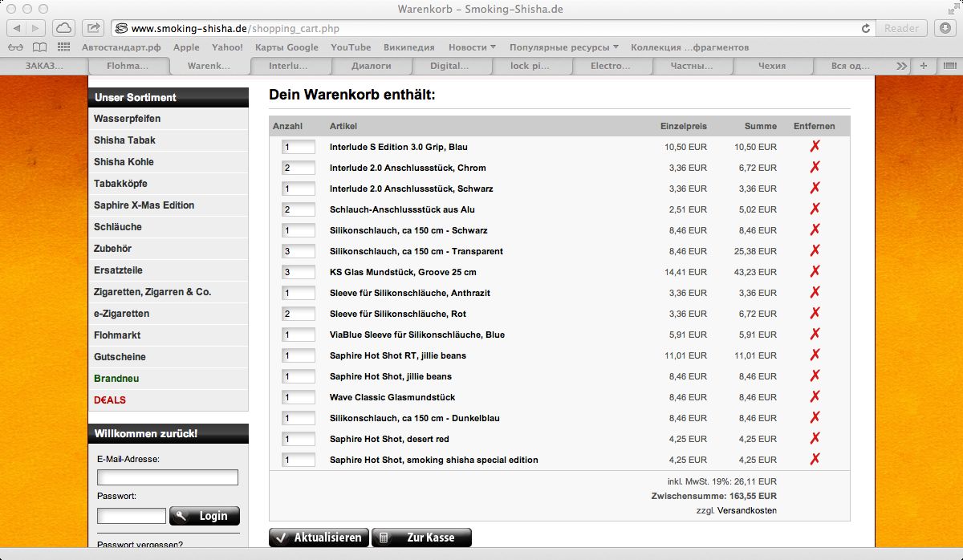Open the lock pi... tab
The image size is (963, 560).
pyautogui.click(x=530, y=66)
